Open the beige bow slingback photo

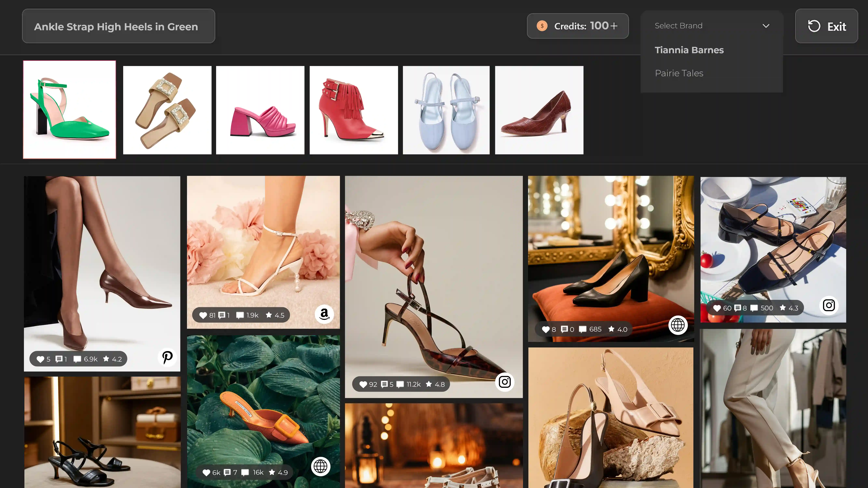click(611, 418)
